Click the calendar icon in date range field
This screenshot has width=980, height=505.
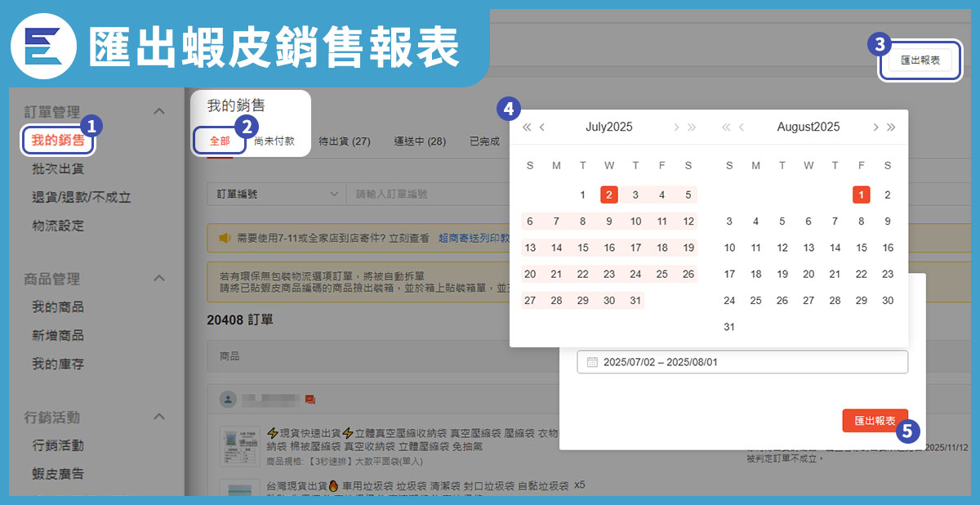(x=592, y=362)
